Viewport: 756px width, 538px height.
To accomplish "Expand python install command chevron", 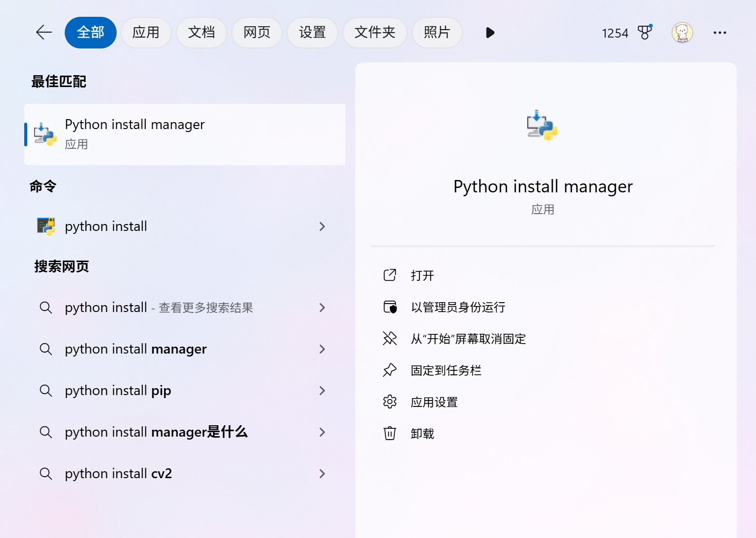I will point(322,226).
